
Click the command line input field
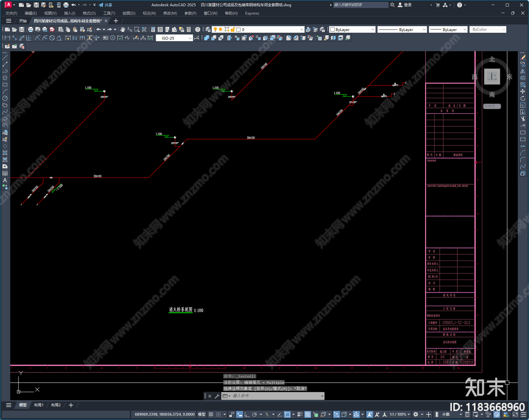pos(276,396)
